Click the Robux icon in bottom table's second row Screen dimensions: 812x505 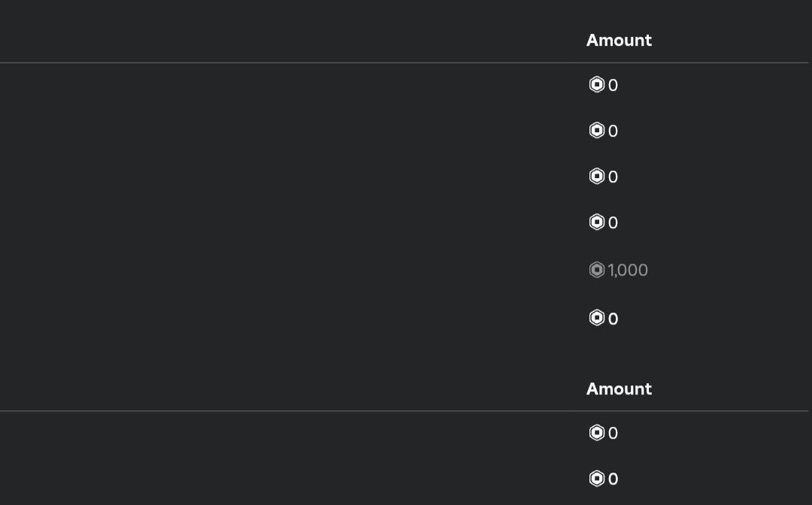coord(596,478)
